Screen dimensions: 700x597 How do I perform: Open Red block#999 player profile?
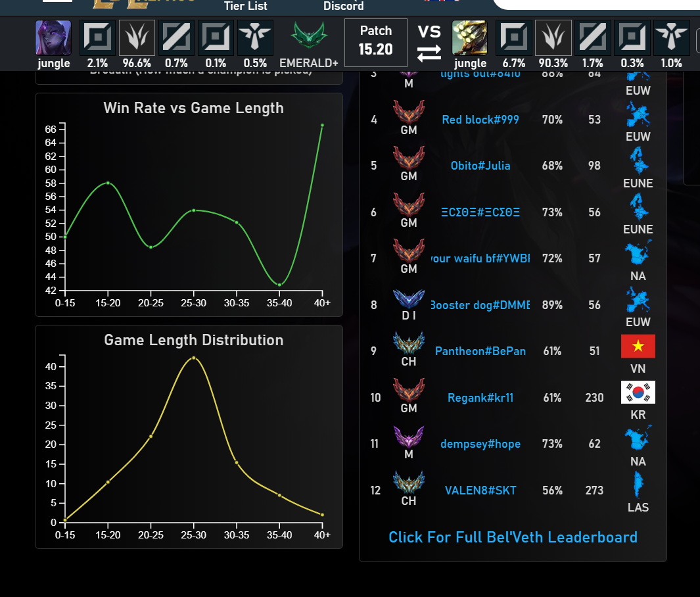[480, 120]
